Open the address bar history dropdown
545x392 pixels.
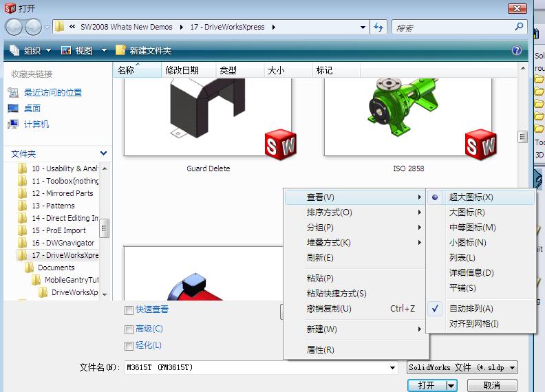tap(363, 27)
